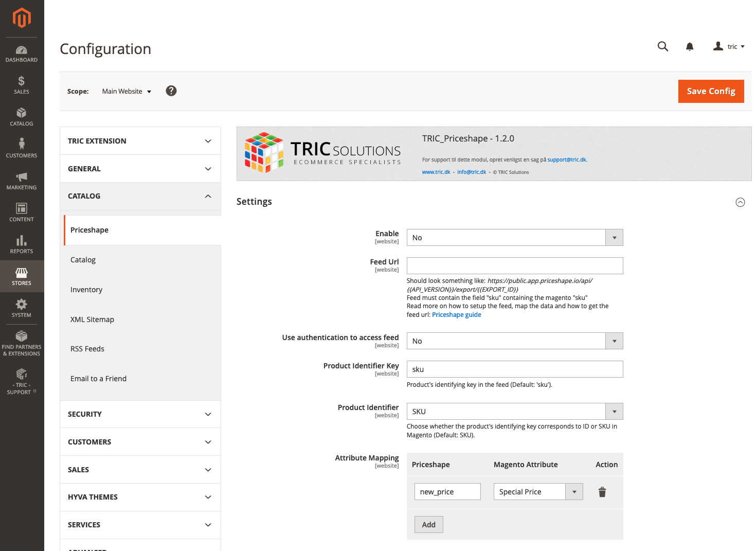Viewport: 756px width, 551px height.
Task: Open the notifications bell
Action: (690, 47)
